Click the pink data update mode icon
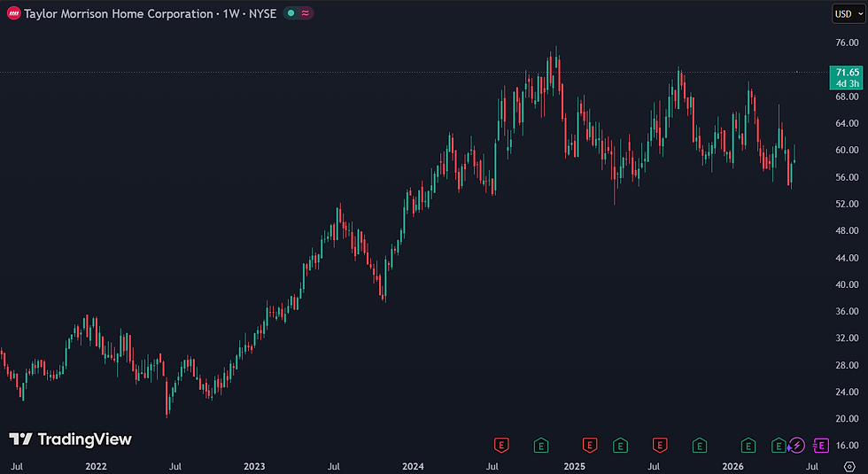Screen dimensions: 868x474 (306, 13)
